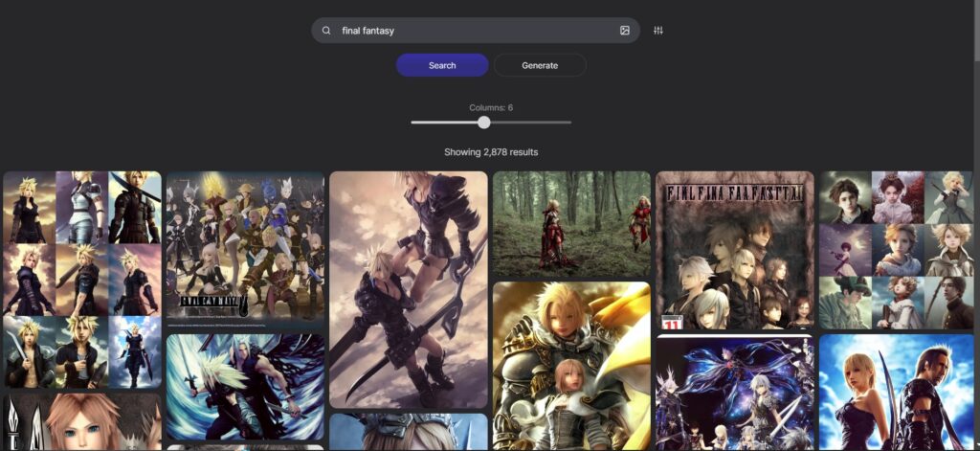Open the large group character poster thumbnail
Viewport: 980px width, 451px height.
pos(245,249)
